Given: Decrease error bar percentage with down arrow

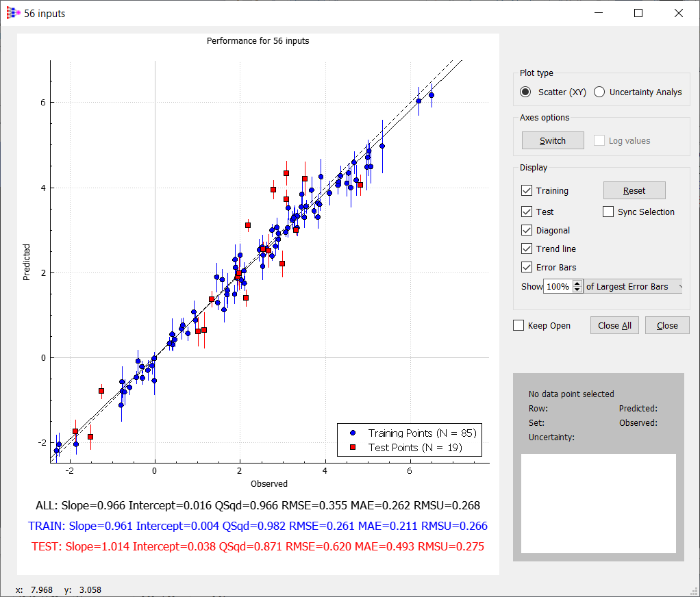Looking at the screenshot, I should pyautogui.click(x=577, y=290).
